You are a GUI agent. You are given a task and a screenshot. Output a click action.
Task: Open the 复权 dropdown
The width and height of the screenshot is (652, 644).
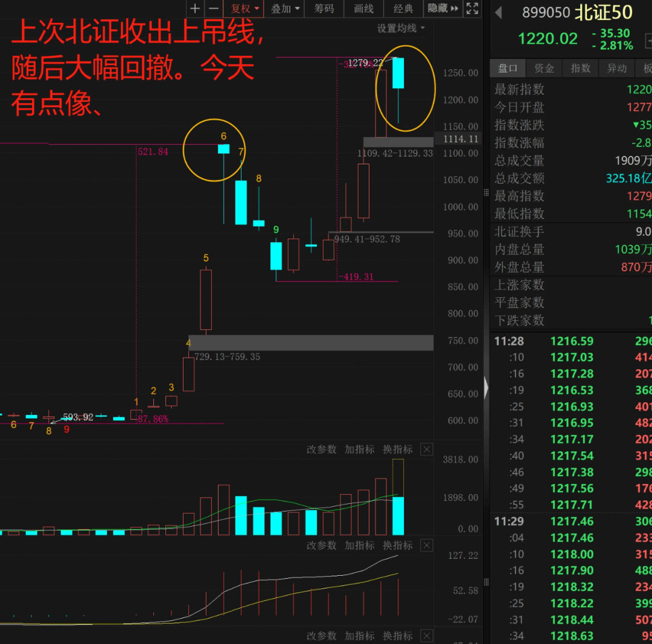tap(244, 8)
